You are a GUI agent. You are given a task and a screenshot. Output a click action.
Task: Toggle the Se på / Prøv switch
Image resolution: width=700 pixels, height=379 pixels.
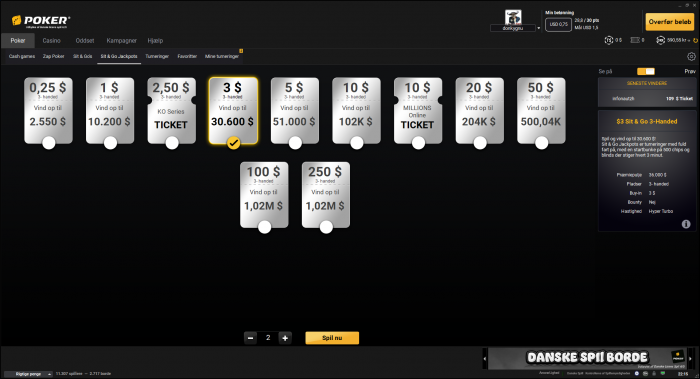(x=646, y=71)
